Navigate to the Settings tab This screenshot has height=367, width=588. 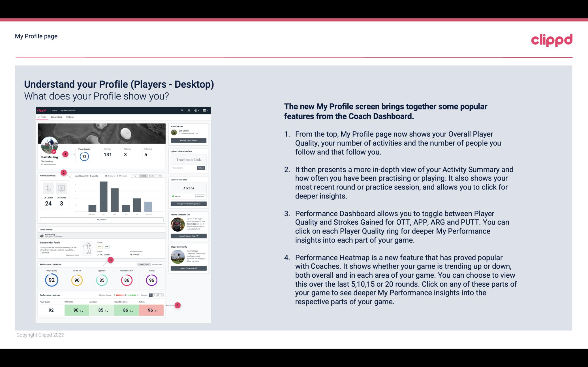click(x=70, y=117)
